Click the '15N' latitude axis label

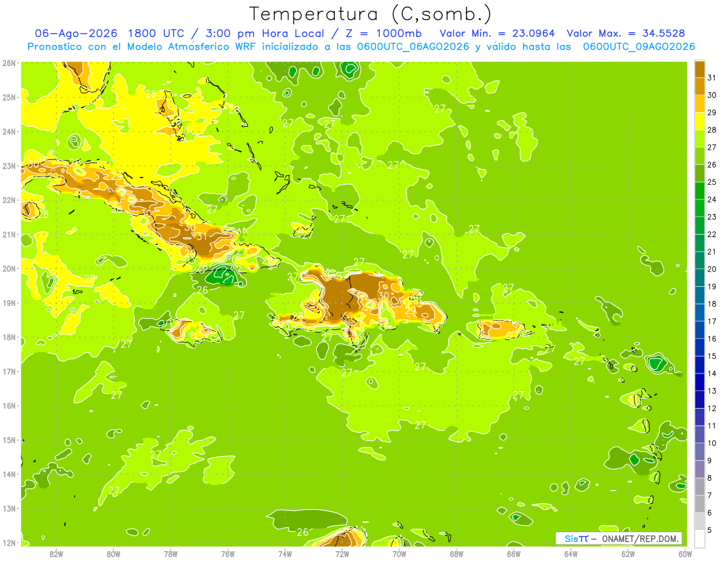9,440
